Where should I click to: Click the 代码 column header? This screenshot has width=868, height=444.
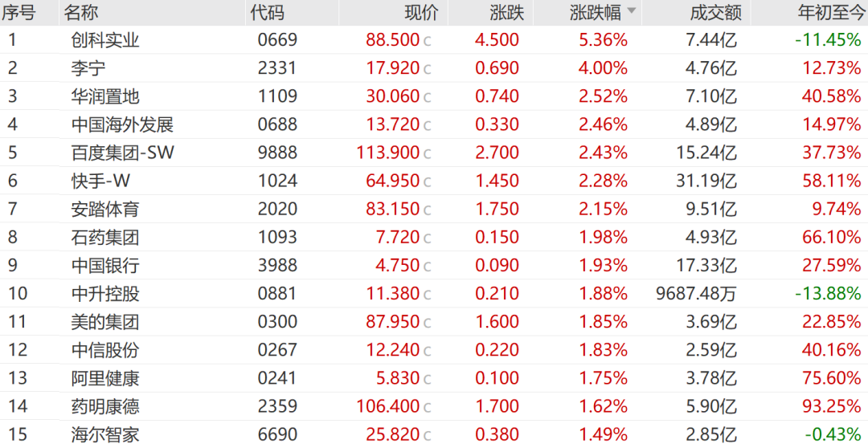point(267,12)
